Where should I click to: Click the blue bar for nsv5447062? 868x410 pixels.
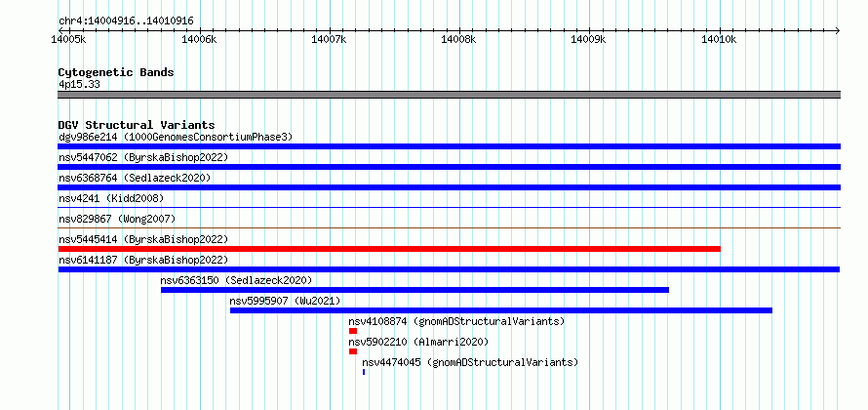(x=449, y=167)
